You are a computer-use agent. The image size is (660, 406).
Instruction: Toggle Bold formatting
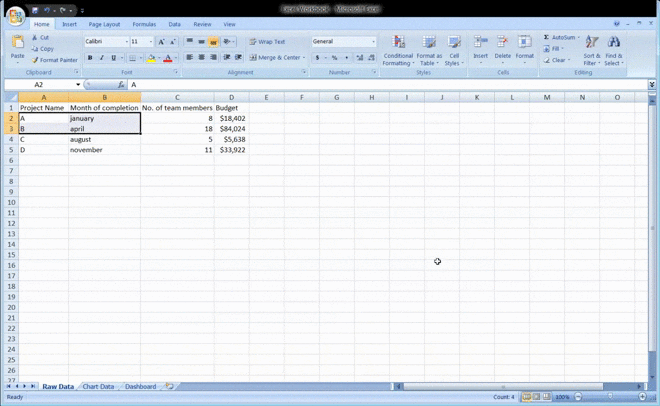tap(90, 58)
